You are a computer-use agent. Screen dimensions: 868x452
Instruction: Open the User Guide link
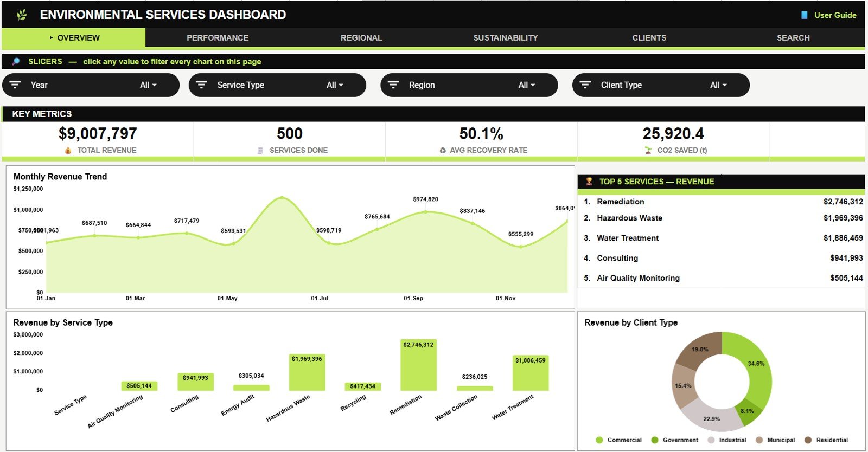pos(835,15)
